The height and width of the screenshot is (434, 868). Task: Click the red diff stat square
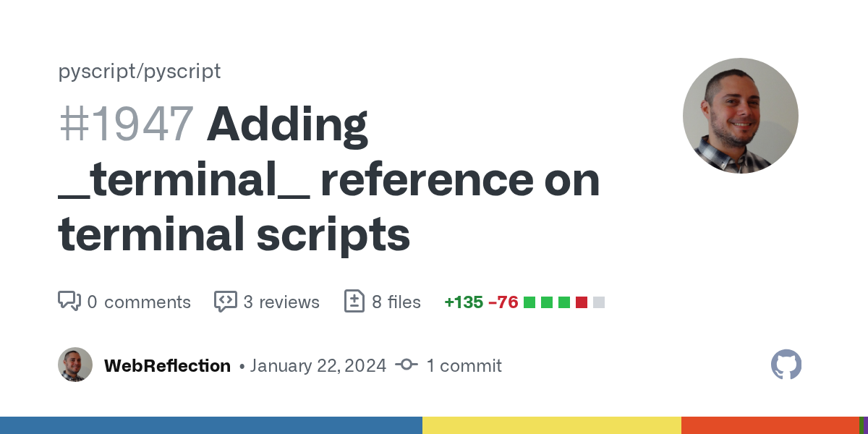point(581,302)
